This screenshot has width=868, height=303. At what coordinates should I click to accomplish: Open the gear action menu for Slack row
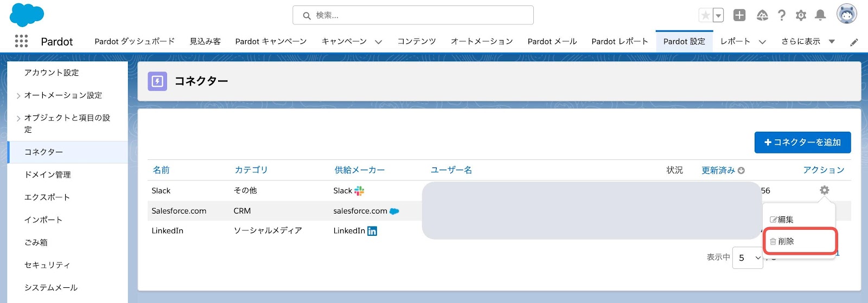click(824, 190)
